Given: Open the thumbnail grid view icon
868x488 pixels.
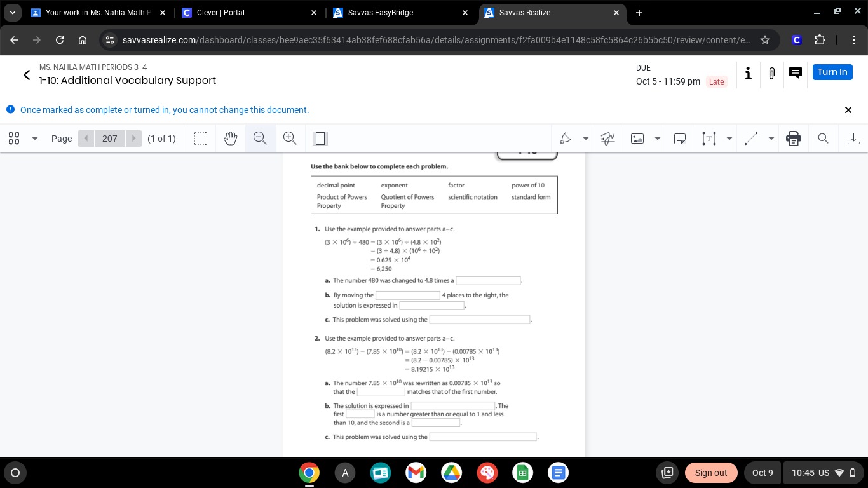Looking at the screenshot, I should [14, 138].
